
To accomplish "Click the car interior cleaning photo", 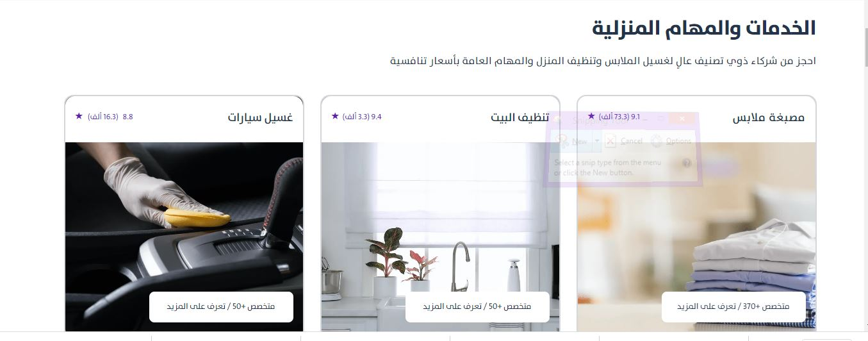I will tap(184, 237).
